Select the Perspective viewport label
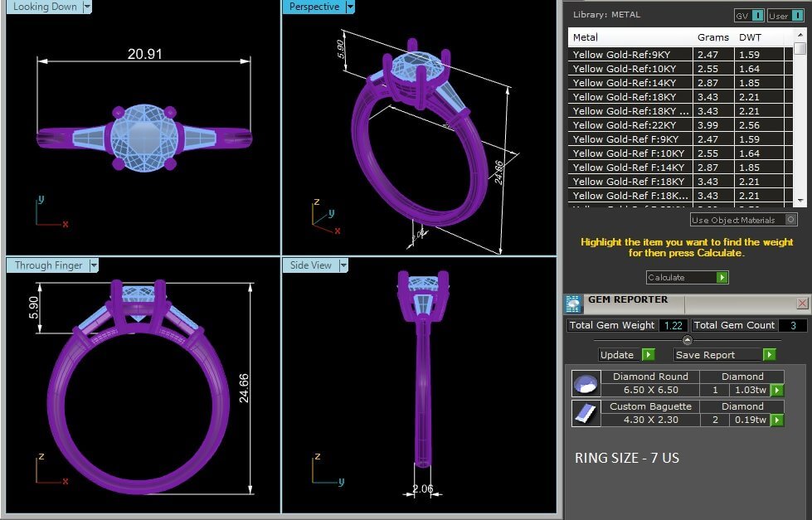This screenshot has height=520, width=812. click(x=314, y=7)
